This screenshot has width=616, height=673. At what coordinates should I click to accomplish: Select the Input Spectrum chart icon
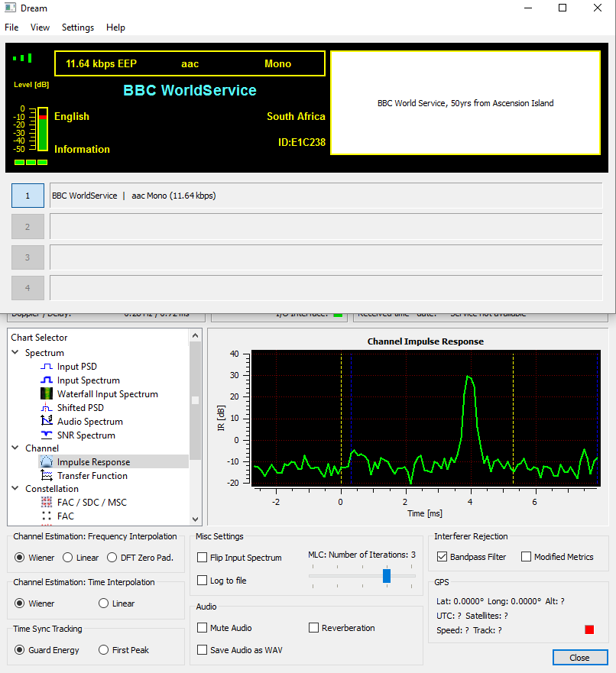[47, 380]
